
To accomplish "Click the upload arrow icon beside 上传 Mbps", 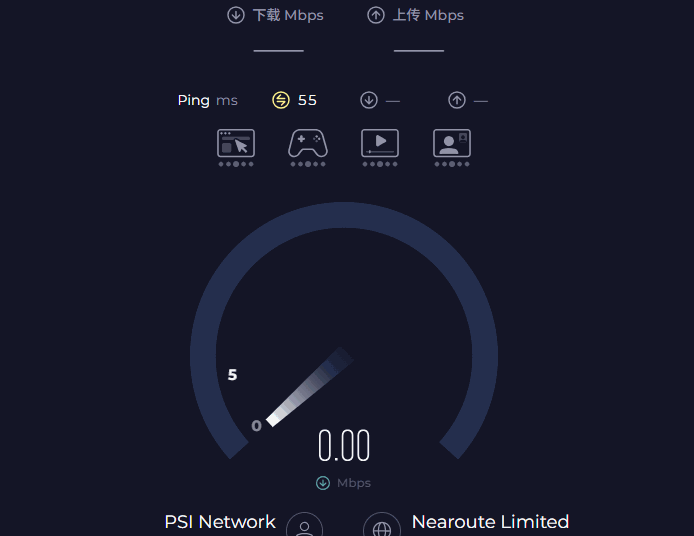I will pos(376,15).
